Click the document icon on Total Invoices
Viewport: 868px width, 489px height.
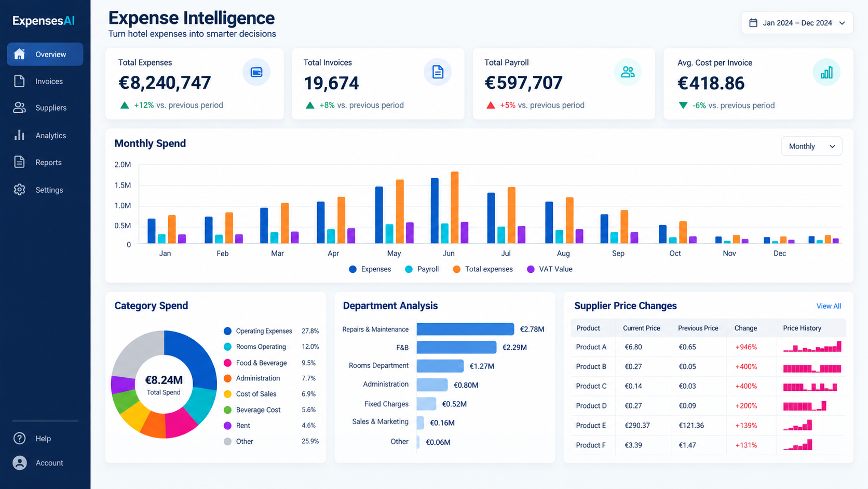coord(438,72)
